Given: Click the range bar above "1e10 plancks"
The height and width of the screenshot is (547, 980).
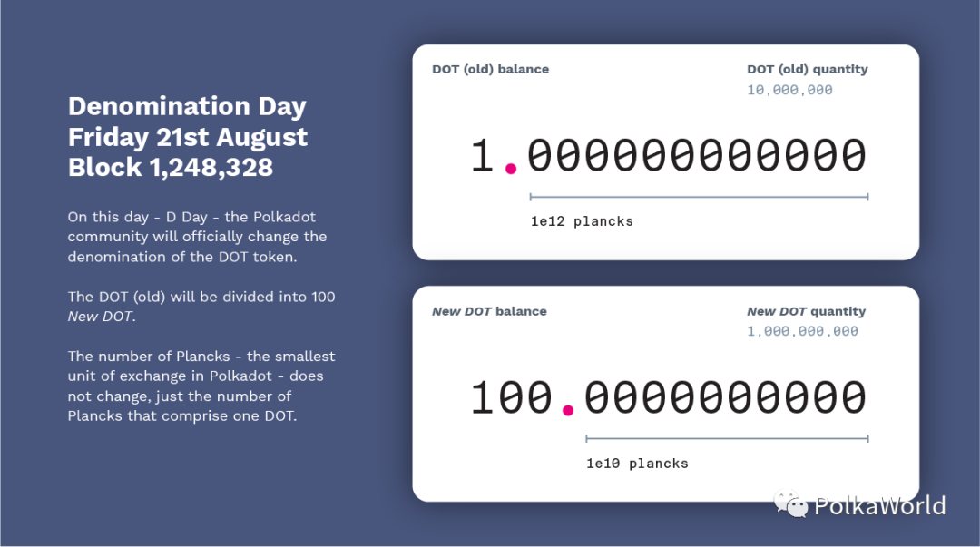Looking at the screenshot, I should (727, 438).
